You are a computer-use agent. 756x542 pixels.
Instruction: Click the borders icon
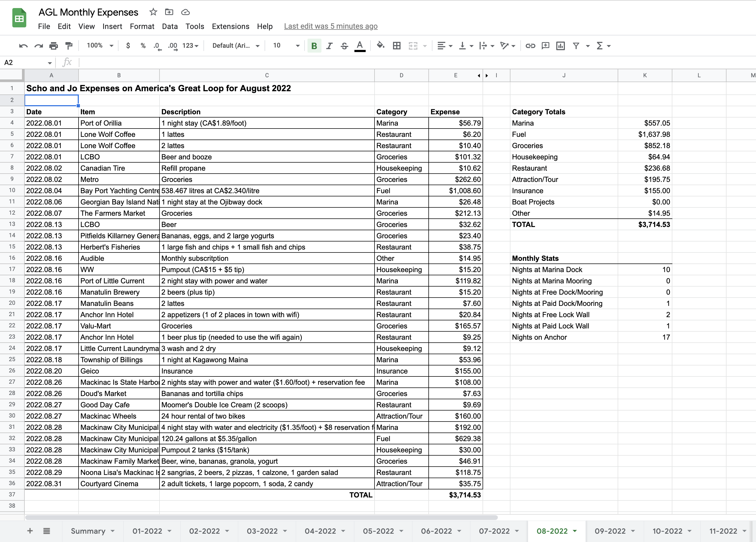[x=397, y=46]
